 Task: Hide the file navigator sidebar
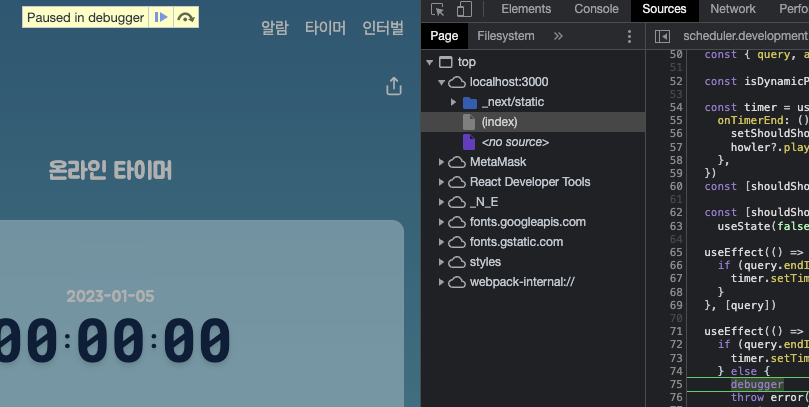tap(662, 36)
